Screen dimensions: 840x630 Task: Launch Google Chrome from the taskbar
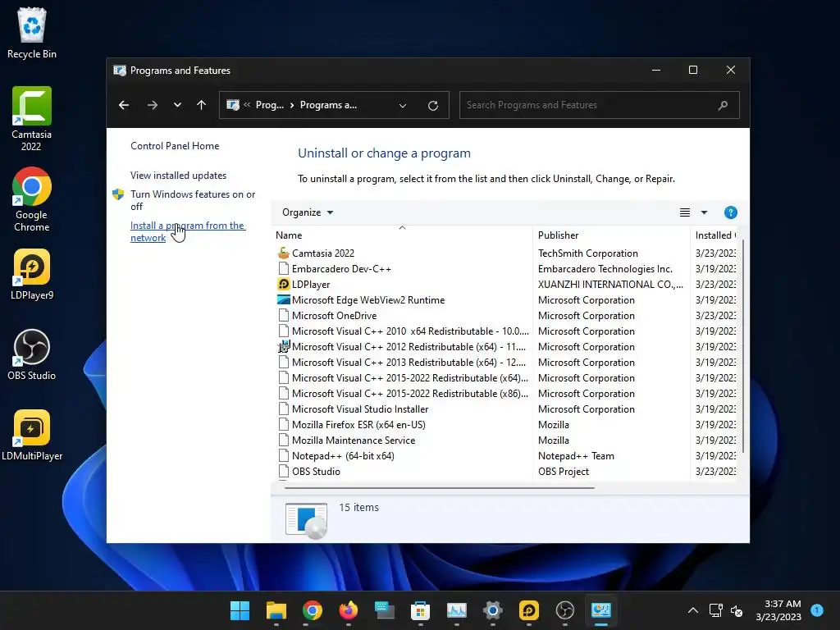point(312,610)
